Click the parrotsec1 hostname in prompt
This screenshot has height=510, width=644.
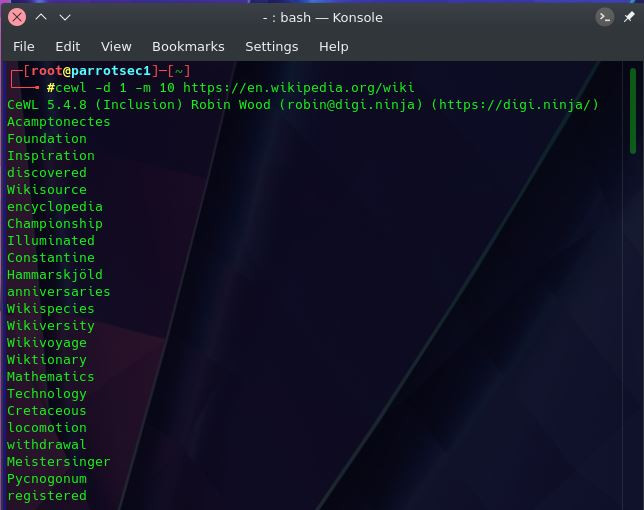pos(111,71)
